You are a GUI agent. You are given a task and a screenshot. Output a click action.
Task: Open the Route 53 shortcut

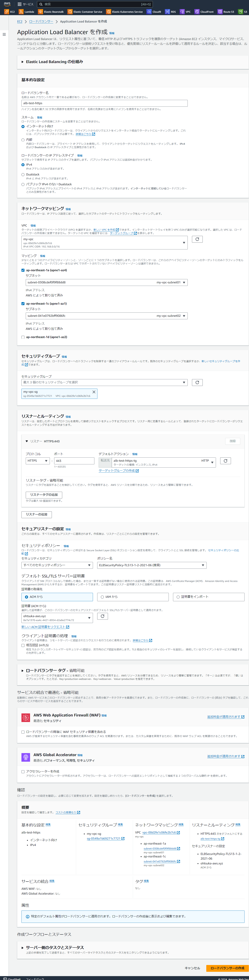click(x=226, y=12)
